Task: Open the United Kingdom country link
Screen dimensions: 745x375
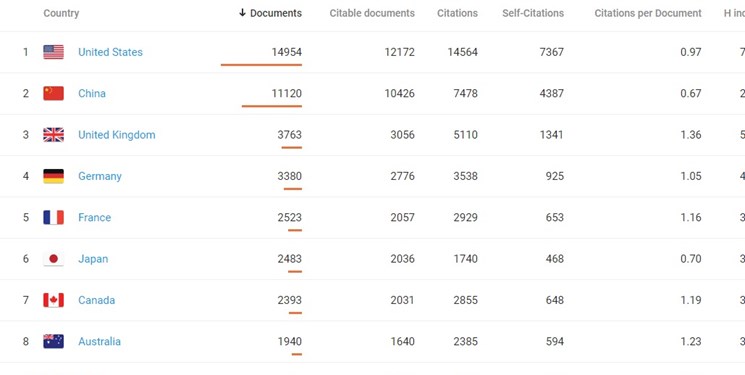Action: [x=116, y=135]
